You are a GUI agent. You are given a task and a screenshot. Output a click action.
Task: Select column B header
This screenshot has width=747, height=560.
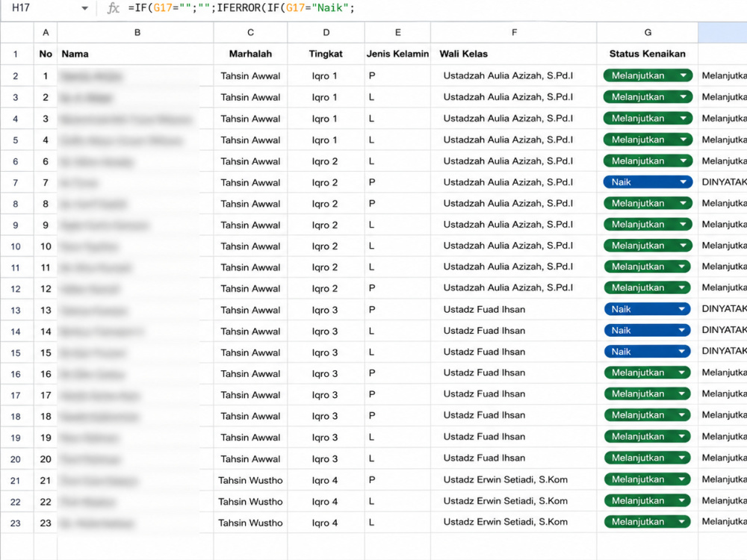tap(136, 32)
